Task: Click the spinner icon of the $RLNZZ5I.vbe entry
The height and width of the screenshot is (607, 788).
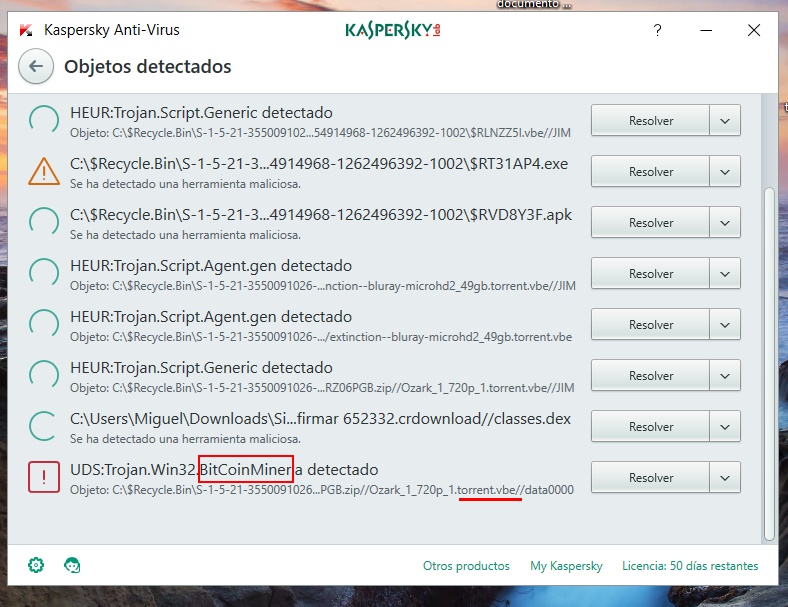Action: tap(44, 120)
